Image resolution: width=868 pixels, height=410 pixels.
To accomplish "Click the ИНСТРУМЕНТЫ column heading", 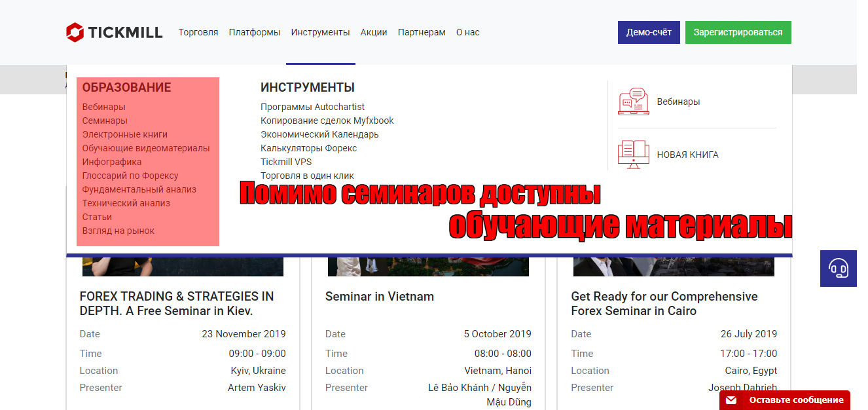I will (308, 87).
